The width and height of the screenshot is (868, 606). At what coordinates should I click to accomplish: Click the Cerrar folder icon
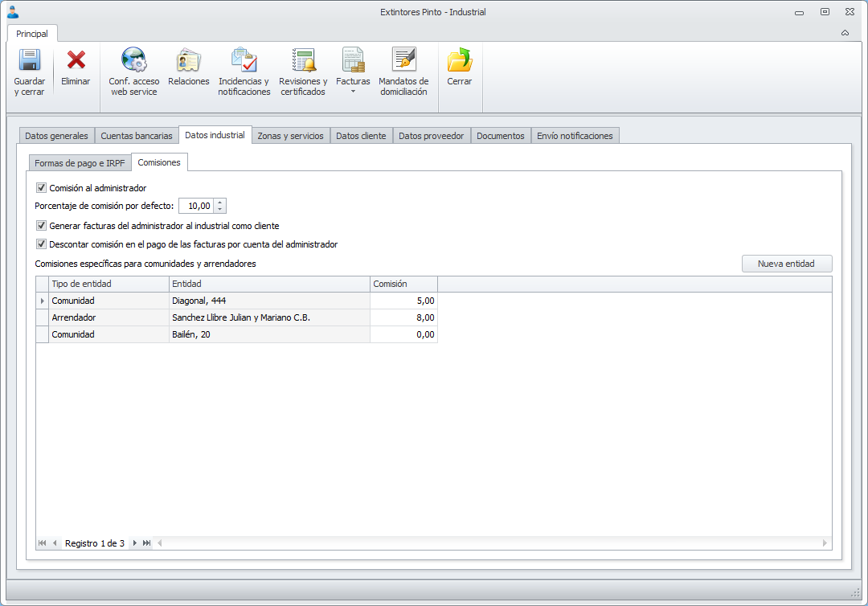pos(460,60)
